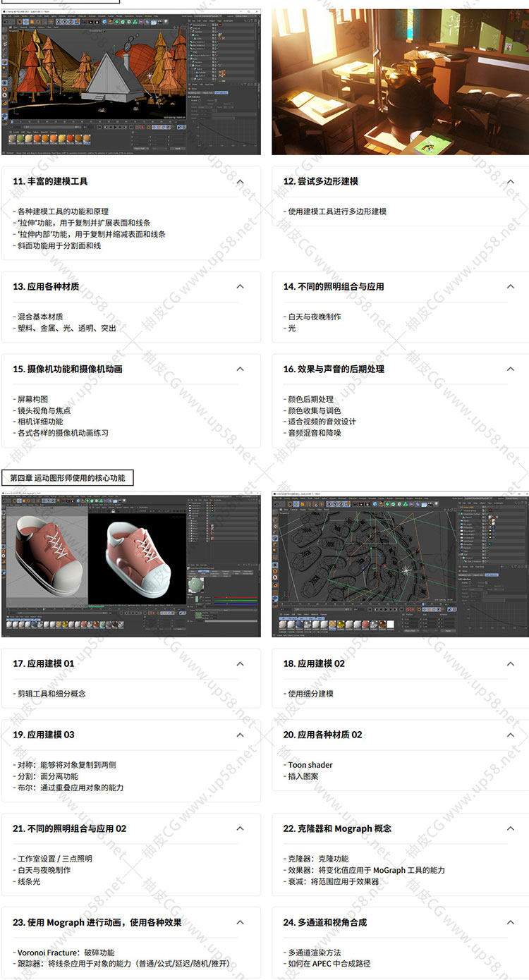
Task: Select the line 插入图案
Action: click(301, 776)
